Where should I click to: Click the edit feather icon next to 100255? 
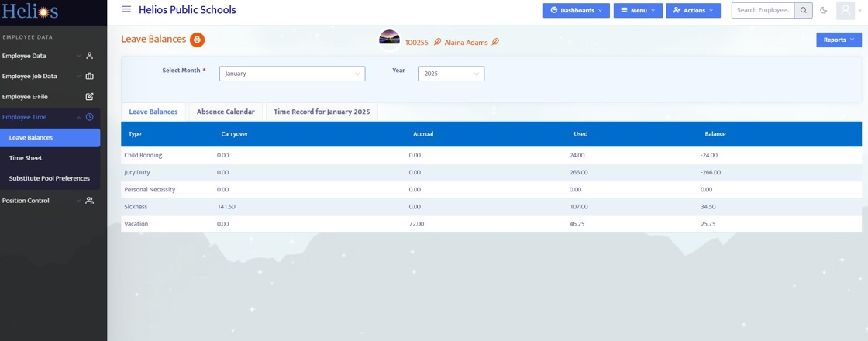point(437,42)
